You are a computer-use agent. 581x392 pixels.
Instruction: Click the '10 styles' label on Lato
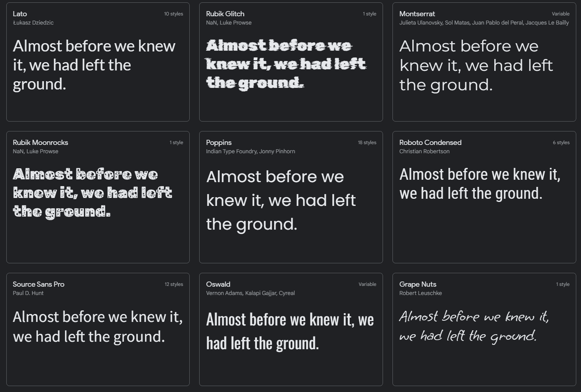coord(173,13)
